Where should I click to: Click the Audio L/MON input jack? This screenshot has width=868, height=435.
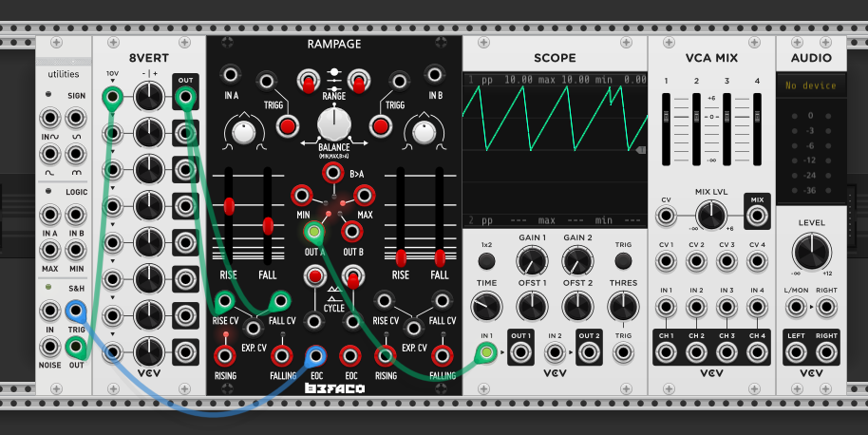coord(796,307)
